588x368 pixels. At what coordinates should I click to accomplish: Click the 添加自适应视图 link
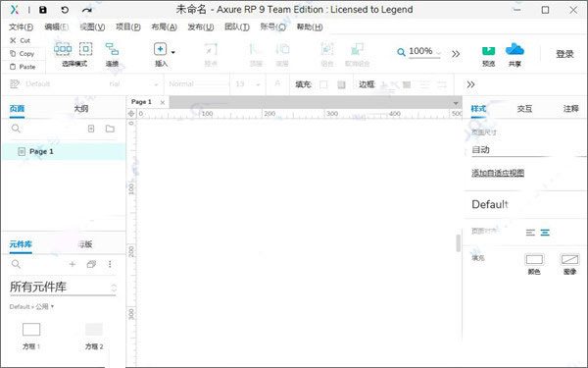pyautogui.click(x=498, y=173)
